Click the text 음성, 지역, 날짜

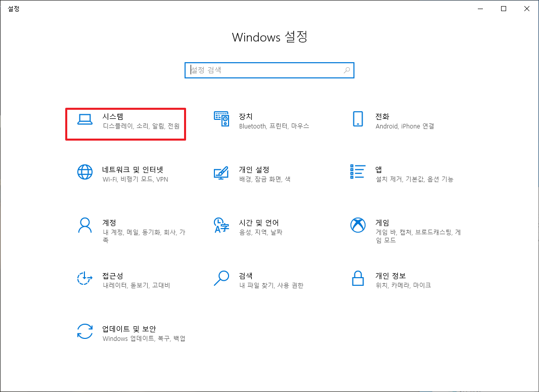pyautogui.click(x=261, y=232)
